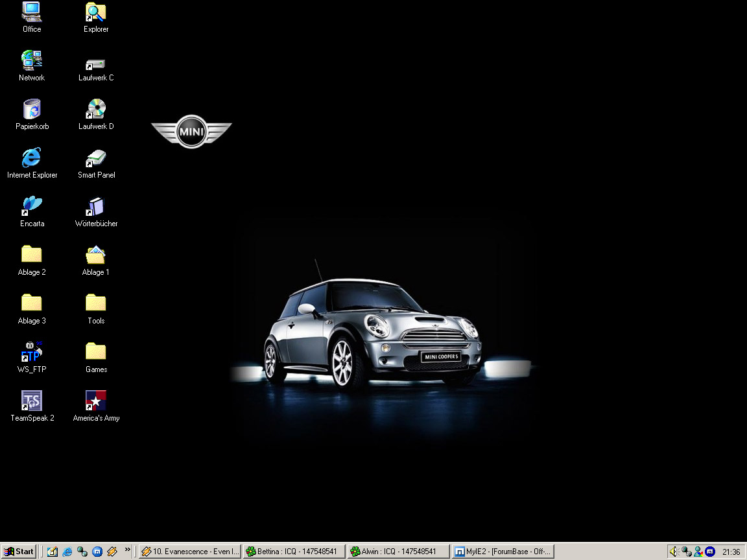Open the Explorer shortcut on desktop
Screen dimensions: 747x560
(x=96, y=17)
